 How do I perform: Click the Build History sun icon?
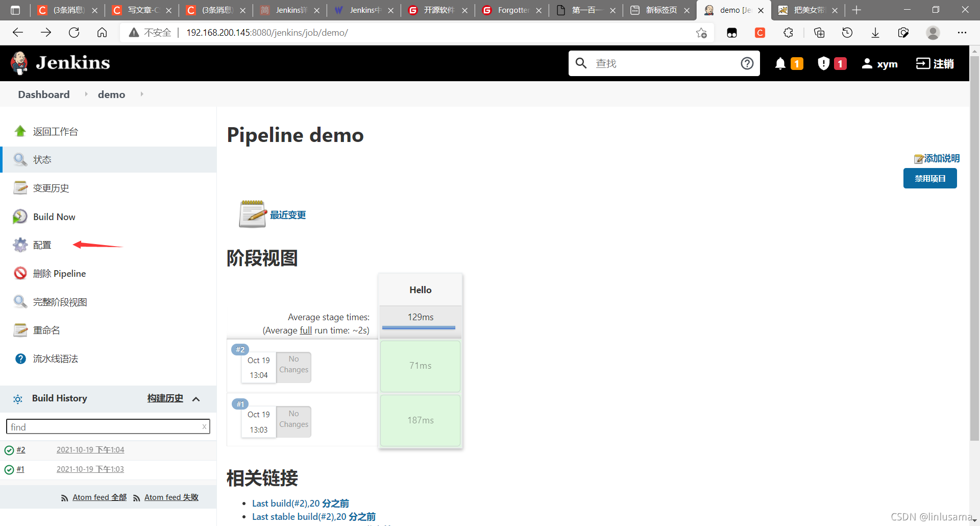18,399
